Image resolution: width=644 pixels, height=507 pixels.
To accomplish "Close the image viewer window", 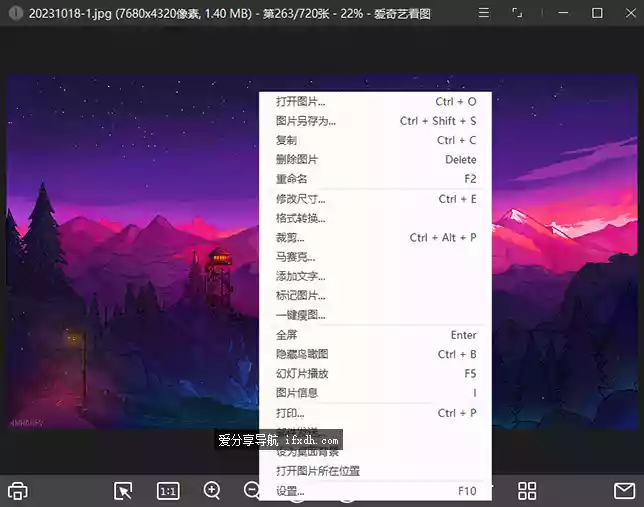I will pyautogui.click(x=630, y=13).
